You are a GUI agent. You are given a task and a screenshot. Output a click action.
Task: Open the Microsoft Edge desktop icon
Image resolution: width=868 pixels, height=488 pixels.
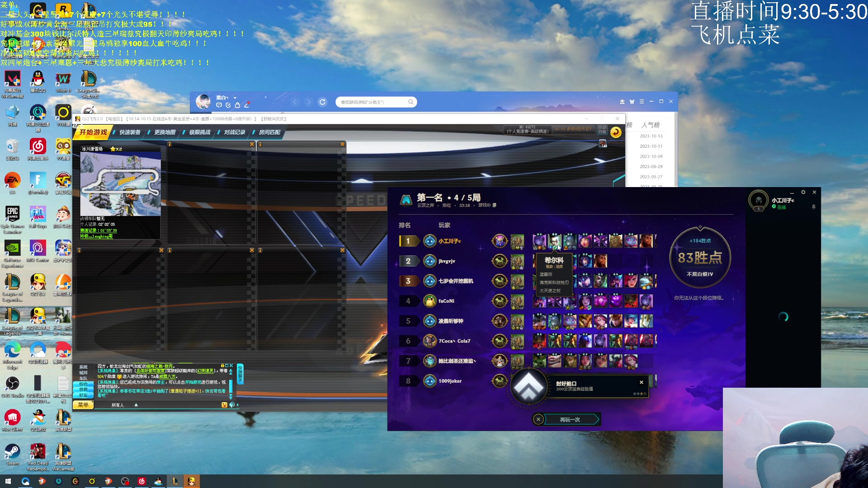[x=12, y=356]
